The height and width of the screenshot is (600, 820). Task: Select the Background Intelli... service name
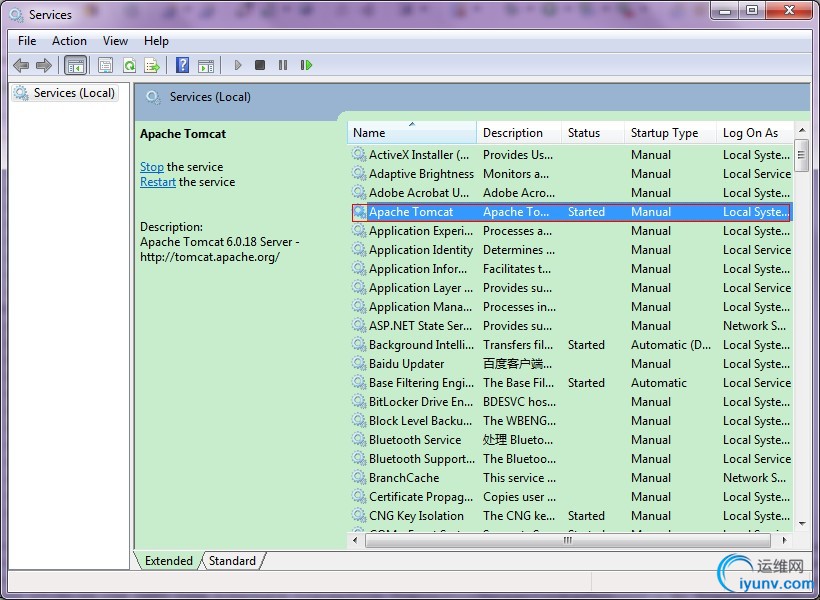click(422, 345)
